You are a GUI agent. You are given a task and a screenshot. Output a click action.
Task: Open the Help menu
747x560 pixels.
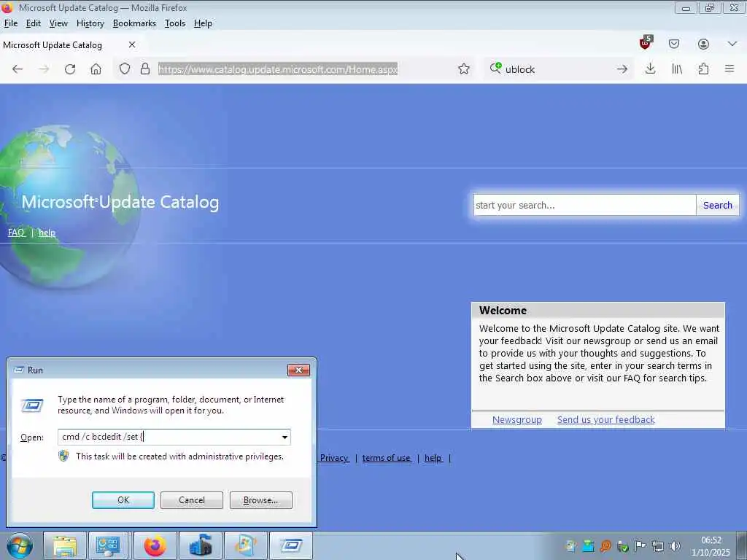point(203,23)
